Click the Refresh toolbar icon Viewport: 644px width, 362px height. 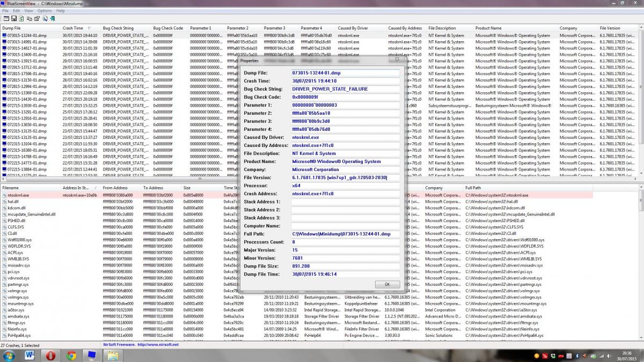[x=21, y=19]
